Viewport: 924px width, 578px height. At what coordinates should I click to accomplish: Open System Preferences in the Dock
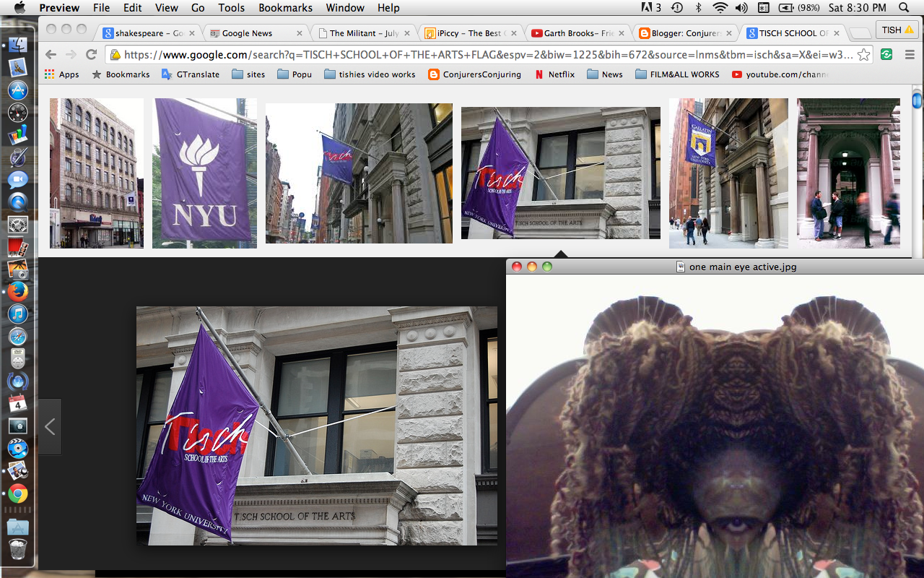click(17, 225)
